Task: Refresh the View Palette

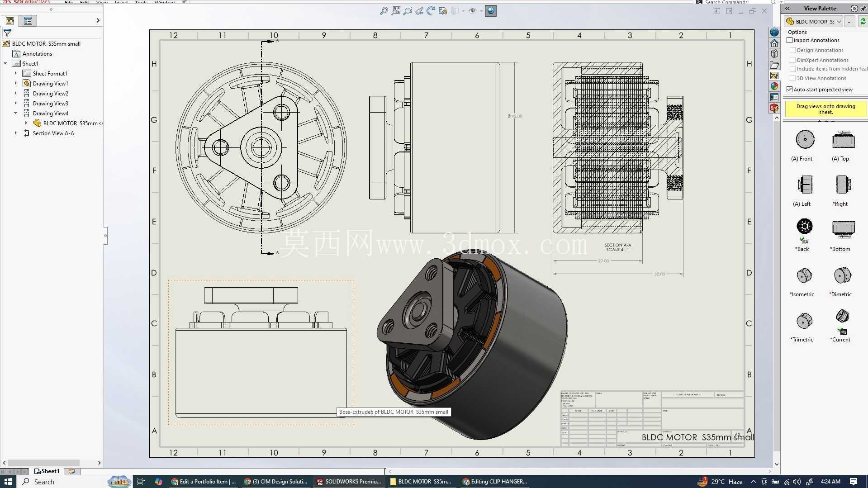Action: coord(863,21)
